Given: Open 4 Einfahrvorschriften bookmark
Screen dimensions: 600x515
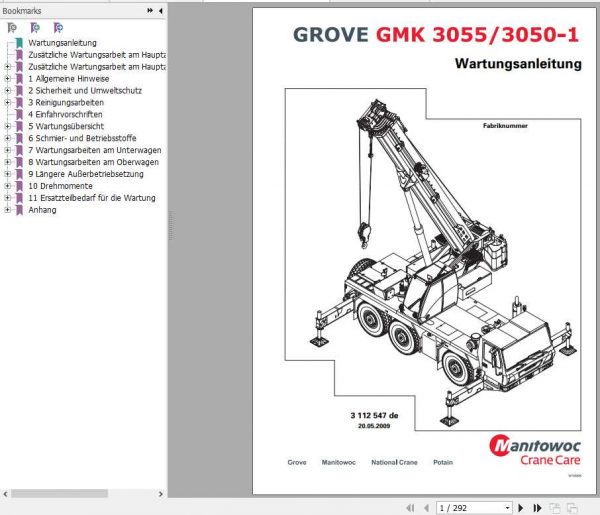Looking at the screenshot, I should click(65, 114).
